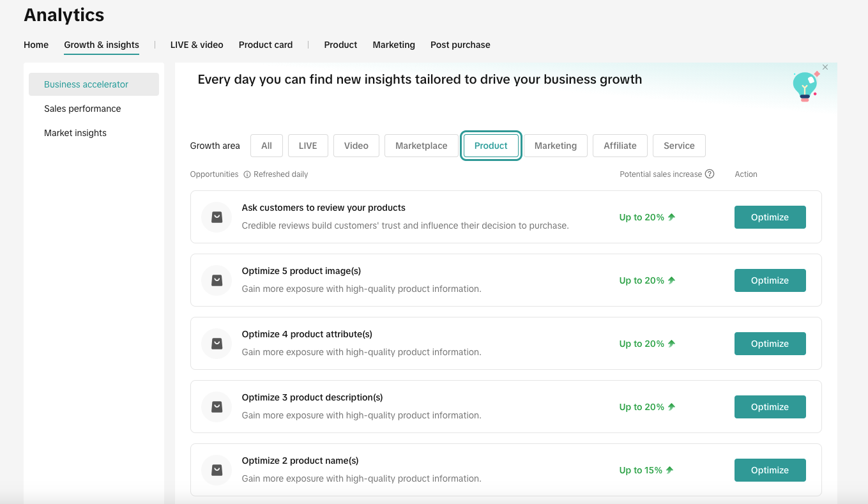Click the bag icon for product descriptions

pyautogui.click(x=217, y=407)
